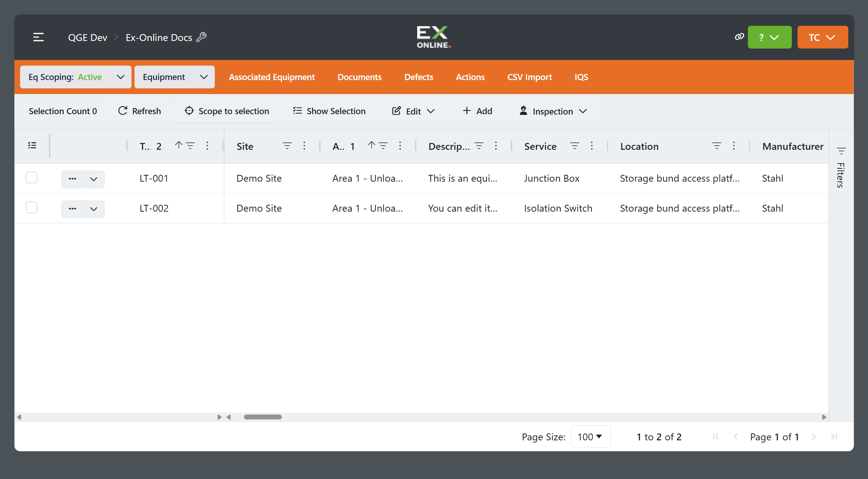Click the QGE Dev breadcrumb
Image resolution: width=868 pixels, height=479 pixels.
88,38
